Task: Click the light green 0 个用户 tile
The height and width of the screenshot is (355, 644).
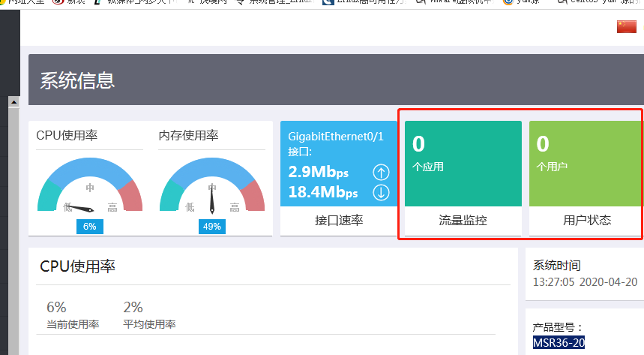Action: [586, 164]
